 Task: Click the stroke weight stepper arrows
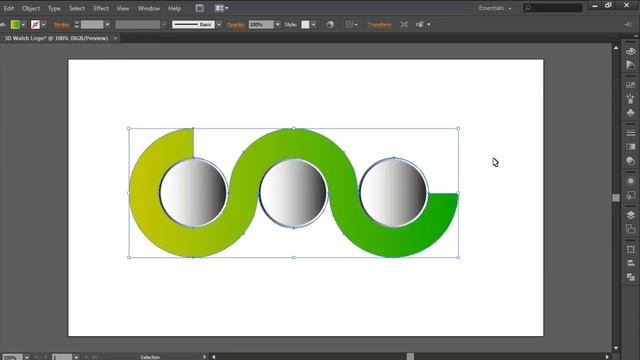pos(76,24)
